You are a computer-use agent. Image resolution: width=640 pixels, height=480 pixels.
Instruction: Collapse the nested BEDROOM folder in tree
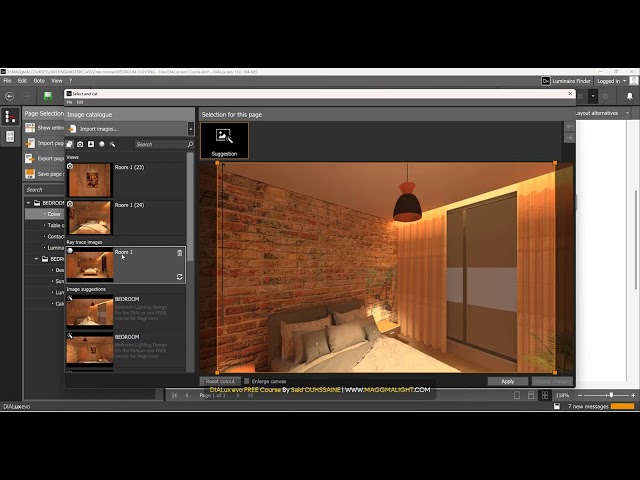[x=36, y=259]
